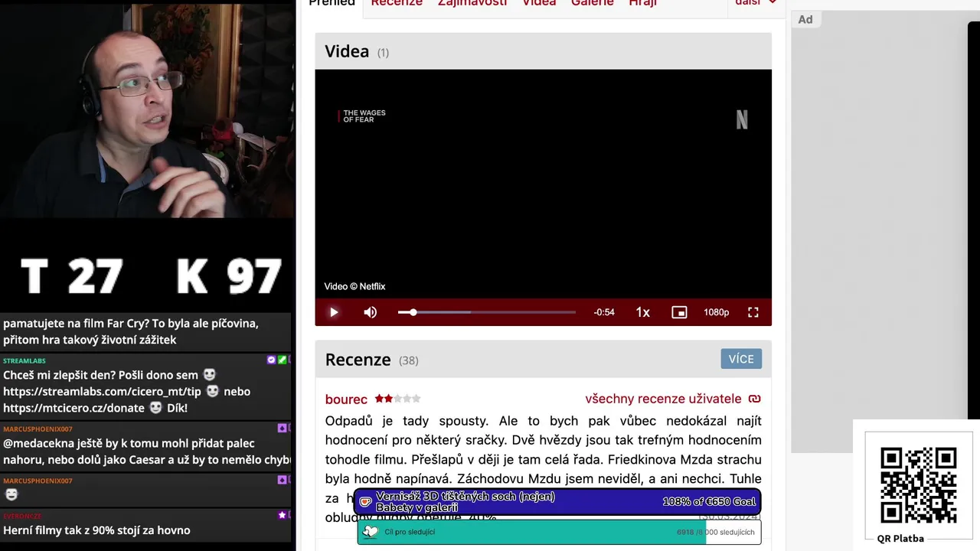
Task: Click the Ad label badge
Action: click(x=805, y=19)
